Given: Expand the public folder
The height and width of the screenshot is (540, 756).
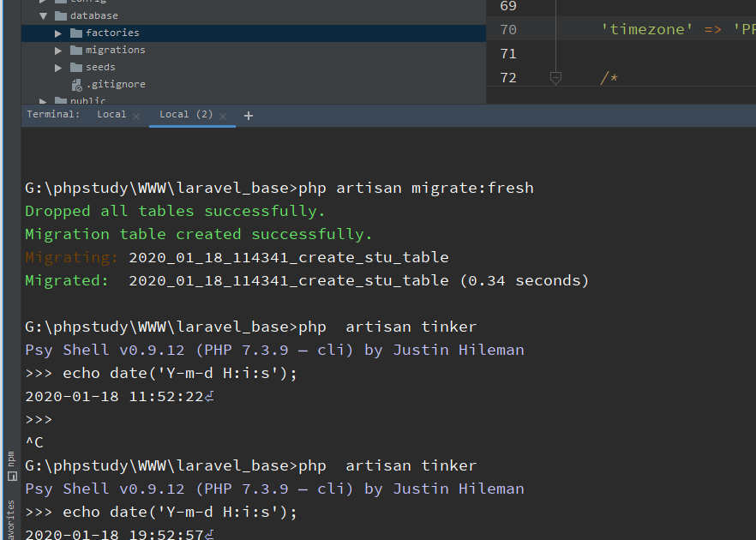Looking at the screenshot, I should tap(43, 101).
